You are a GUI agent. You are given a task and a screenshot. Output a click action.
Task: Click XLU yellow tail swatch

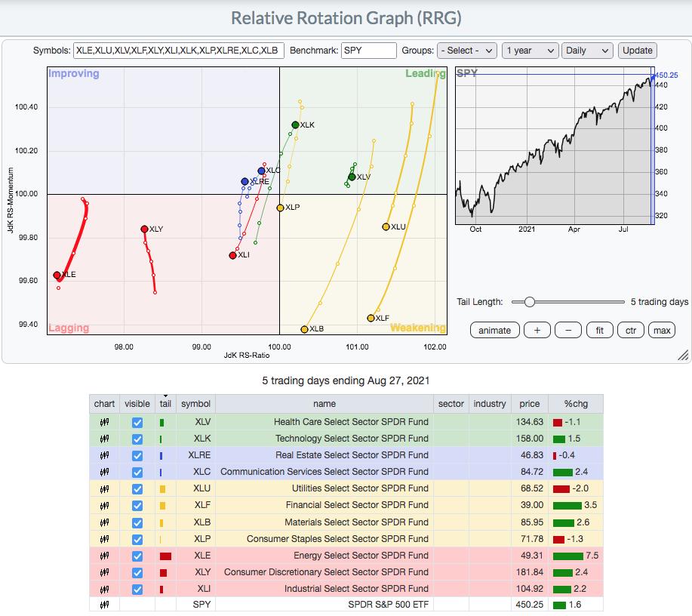(x=162, y=489)
